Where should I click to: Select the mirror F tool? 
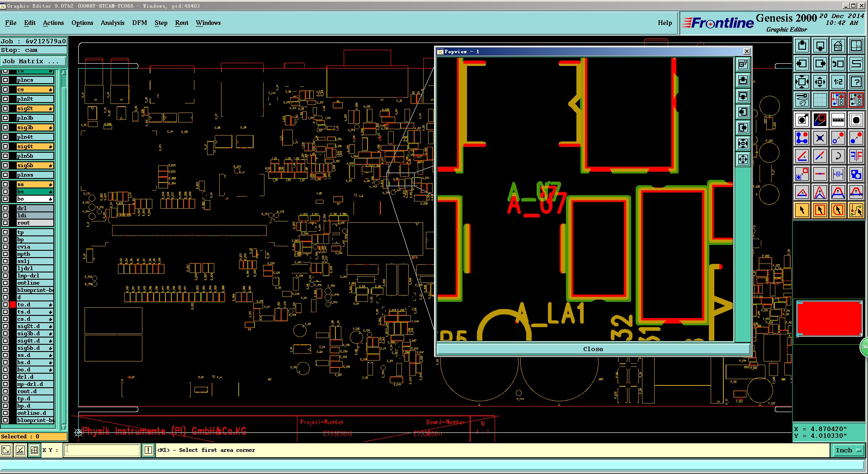coord(856,156)
